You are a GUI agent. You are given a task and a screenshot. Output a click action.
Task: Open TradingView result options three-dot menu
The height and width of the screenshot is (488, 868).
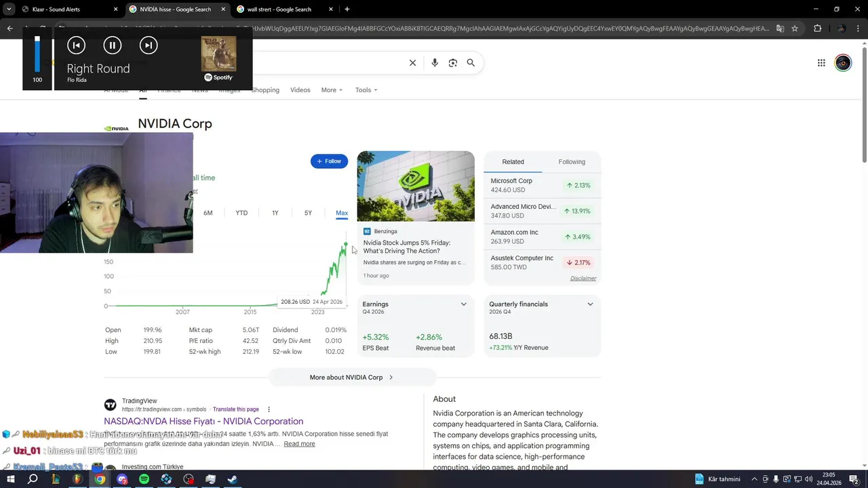coord(269,409)
